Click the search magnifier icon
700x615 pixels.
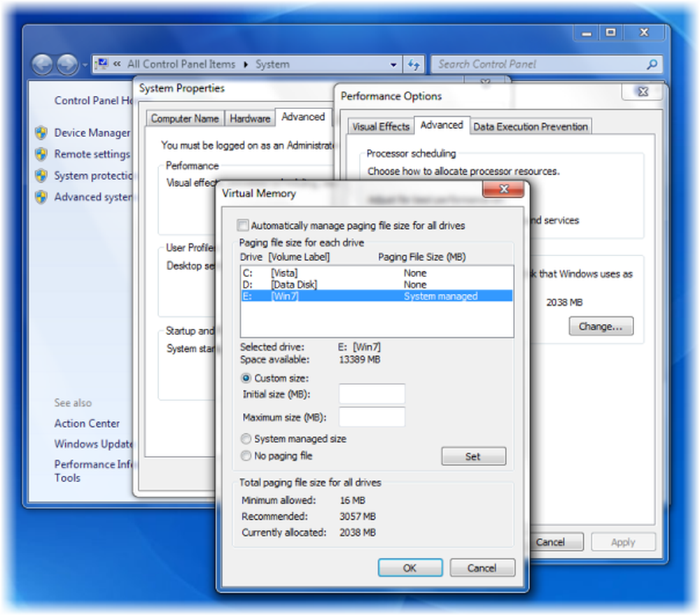click(652, 64)
